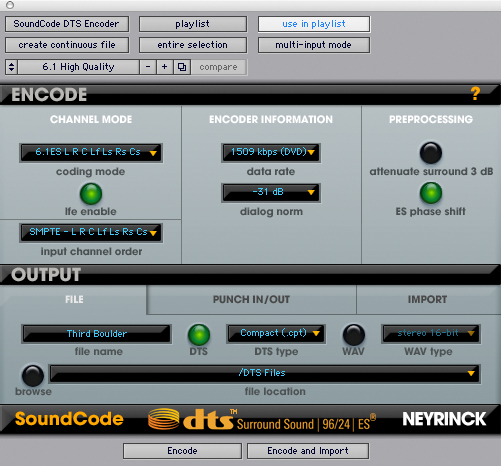Open the -31 dB dialog norm dropdown
The height and width of the screenshot is (466, 501).
(271, 193)
